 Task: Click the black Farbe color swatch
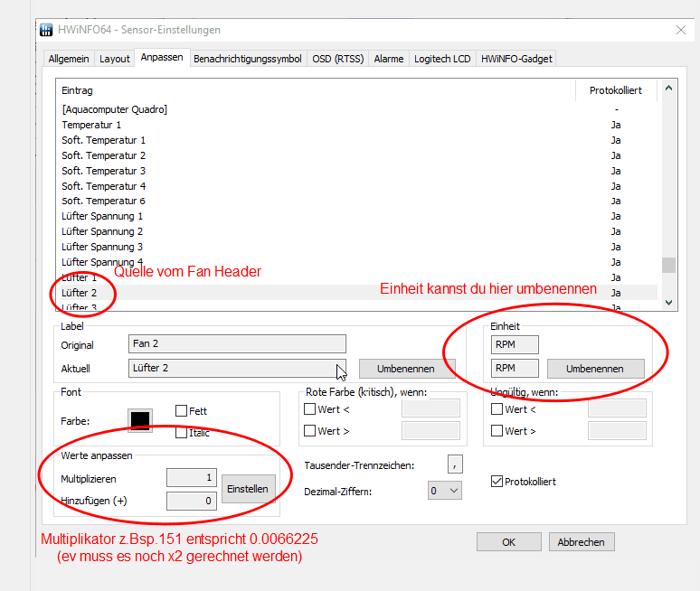click(x=140, y=420)
